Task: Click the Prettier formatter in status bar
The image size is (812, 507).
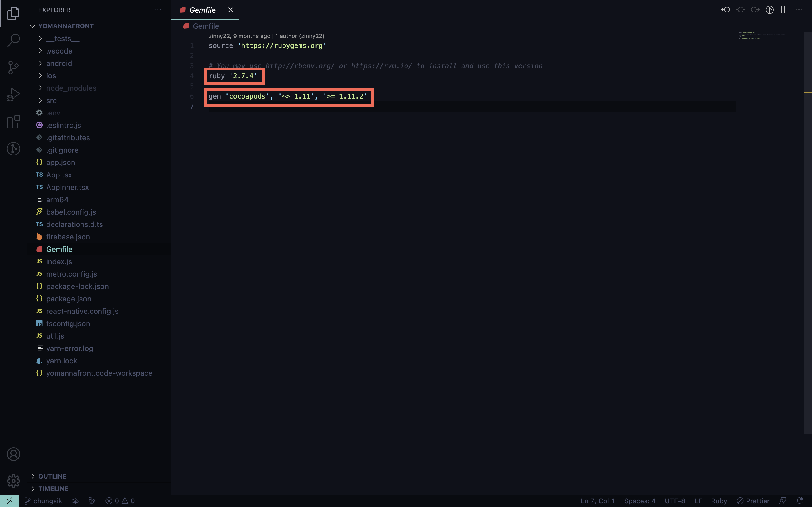Action: (754, 501)
